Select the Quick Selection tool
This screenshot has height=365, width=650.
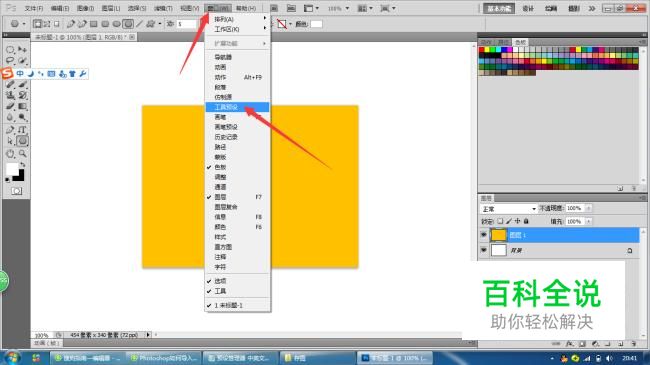pos(22,61)
